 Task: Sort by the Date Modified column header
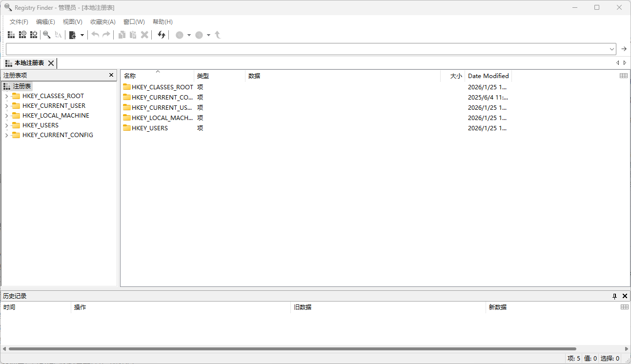pos(488,76)
